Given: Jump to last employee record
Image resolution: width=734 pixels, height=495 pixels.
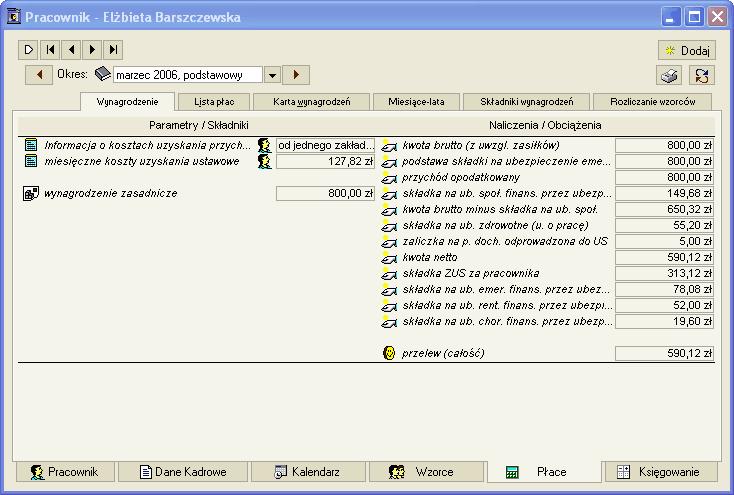Looking at the screenshot, I should tap(113, 50).
